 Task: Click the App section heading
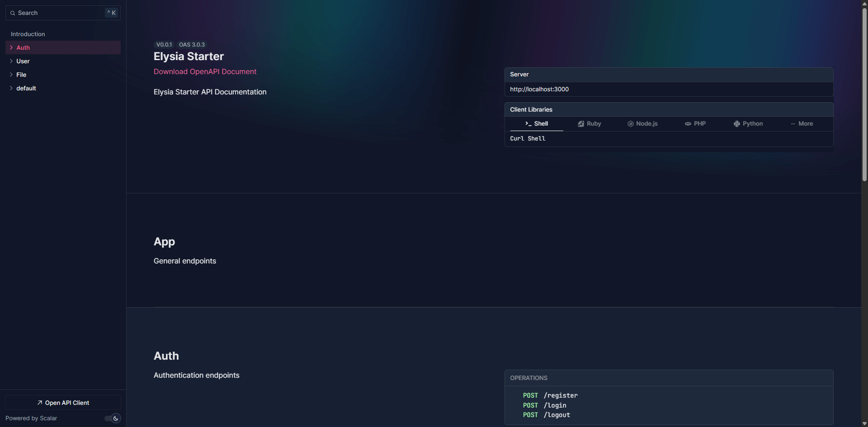click(164, 242)
